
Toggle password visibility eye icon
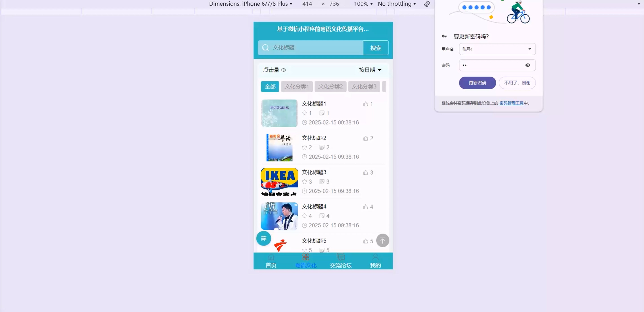click(x=527, y=65)
